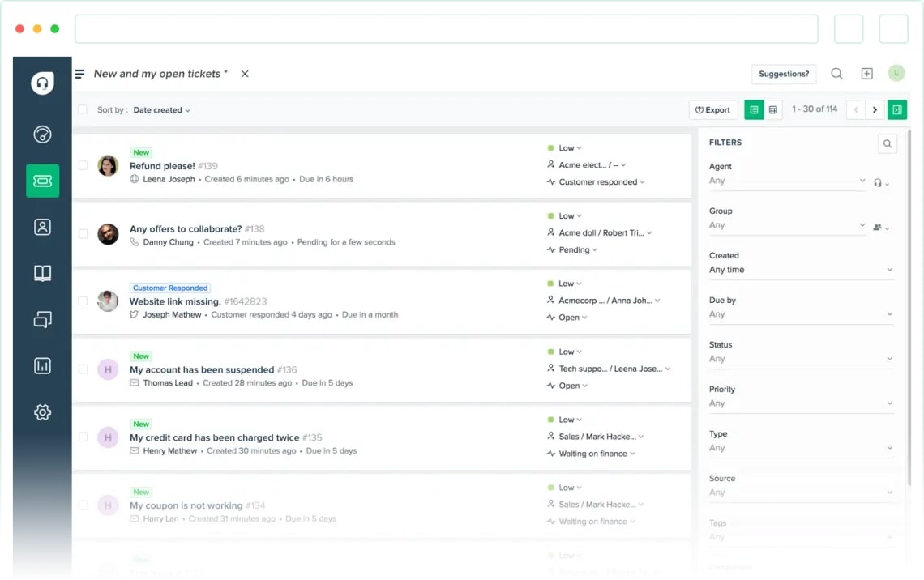Close the New and my open tickets tab
The height and width of the screenshot is (580, 924).
pyautogui.click(x=244, y=73)
